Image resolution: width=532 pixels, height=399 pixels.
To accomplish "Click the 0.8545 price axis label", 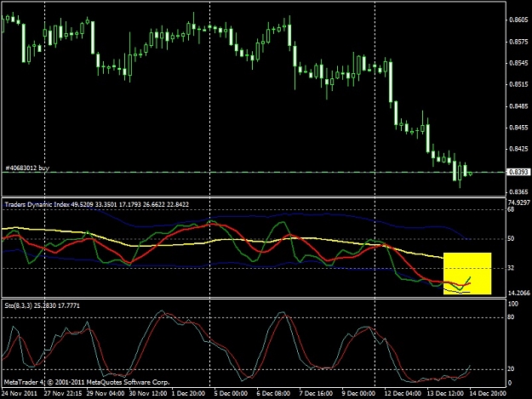I will coord(519,63).
